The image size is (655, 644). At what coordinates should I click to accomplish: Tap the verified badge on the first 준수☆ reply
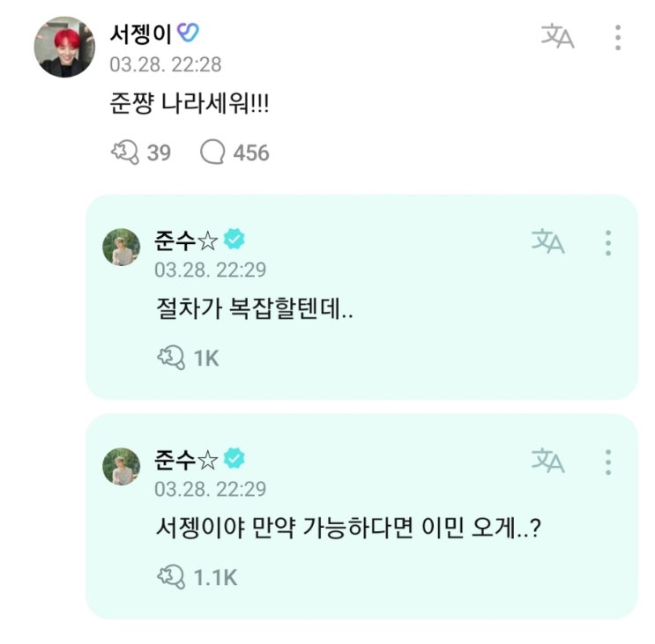[234, 239]
